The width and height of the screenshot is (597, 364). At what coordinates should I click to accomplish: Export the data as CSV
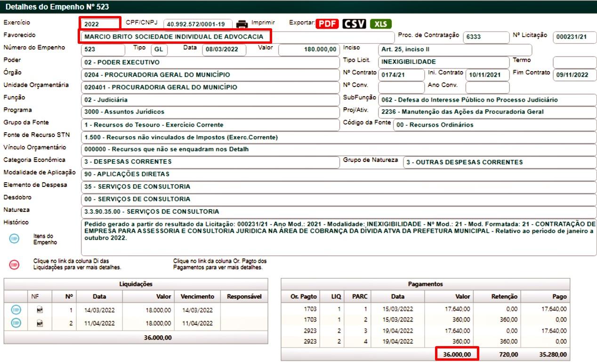354,24
